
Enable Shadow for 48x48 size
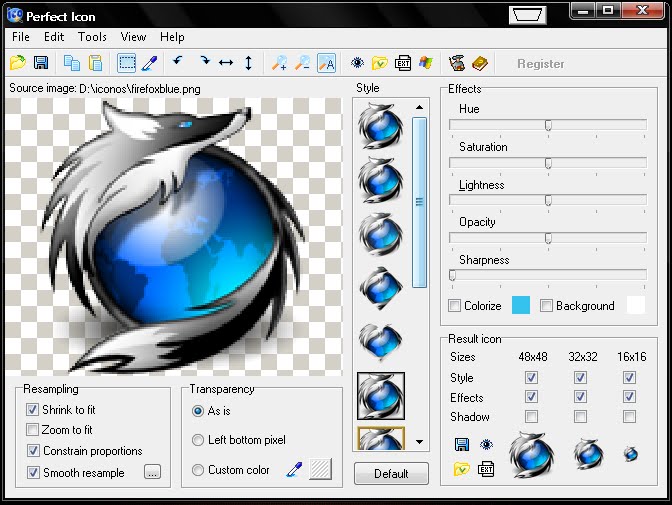tap(531, 416)
